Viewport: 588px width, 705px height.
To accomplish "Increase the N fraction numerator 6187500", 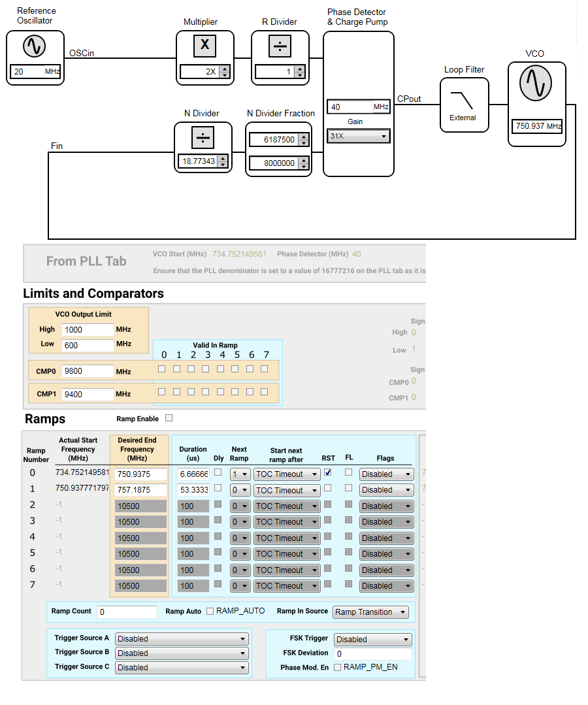I will tap(304, 137).
